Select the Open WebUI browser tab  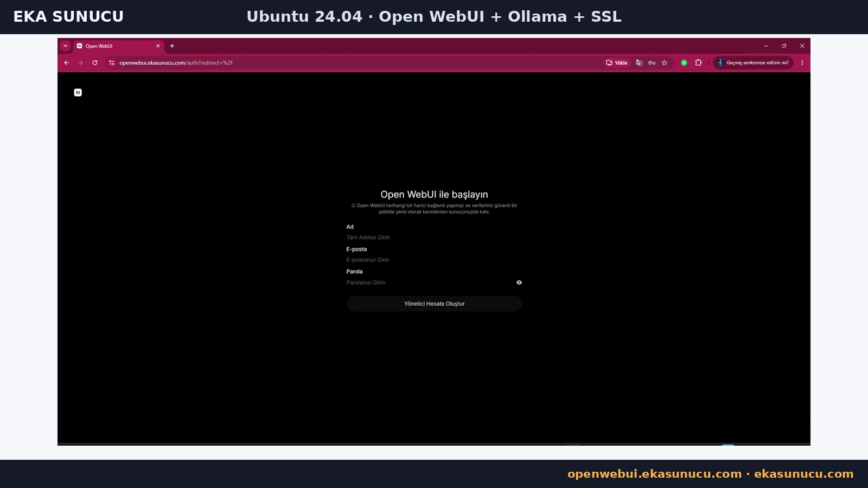[x=118, y=46]
